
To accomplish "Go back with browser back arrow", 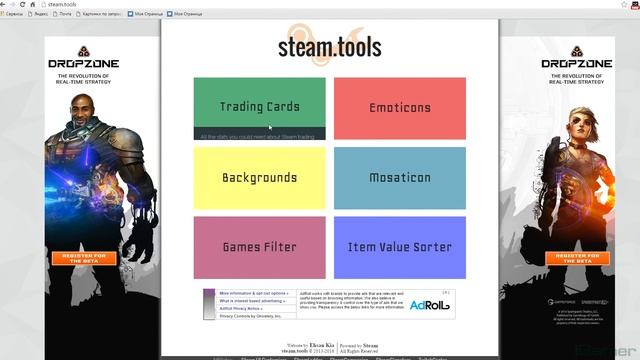I will coord(2,4).
